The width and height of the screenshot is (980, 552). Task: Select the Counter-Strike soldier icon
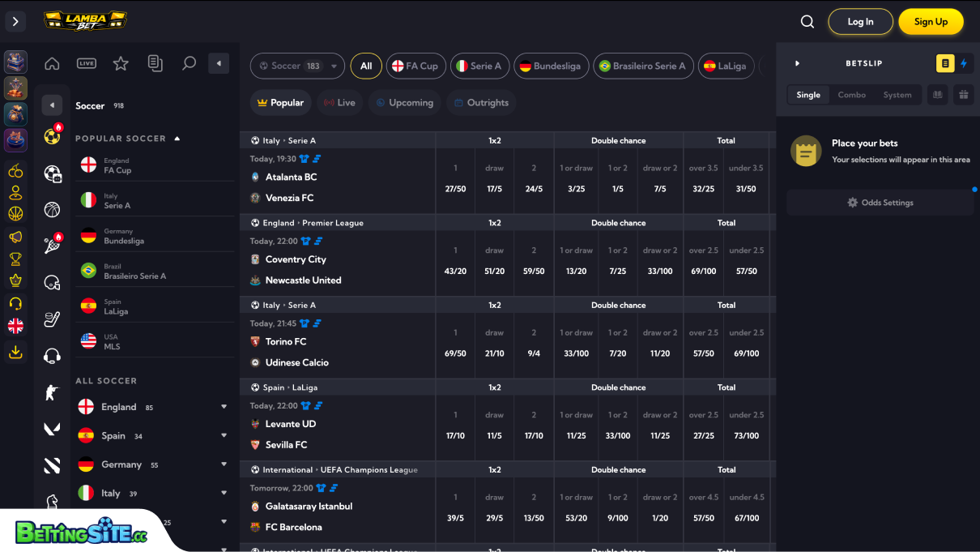pyautogui.click(x=52, y=392)
